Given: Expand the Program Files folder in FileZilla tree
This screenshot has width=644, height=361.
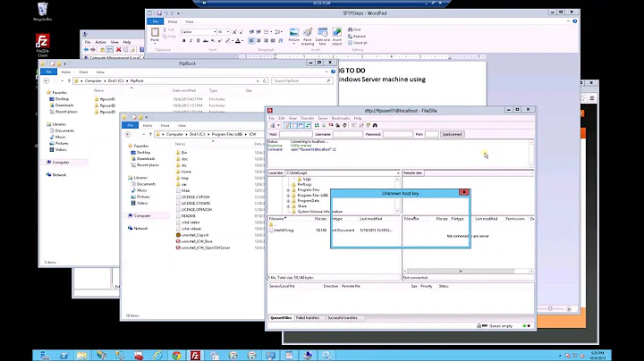Looking at the screenshot, I should pyautogui.click(x=288, y=190).
